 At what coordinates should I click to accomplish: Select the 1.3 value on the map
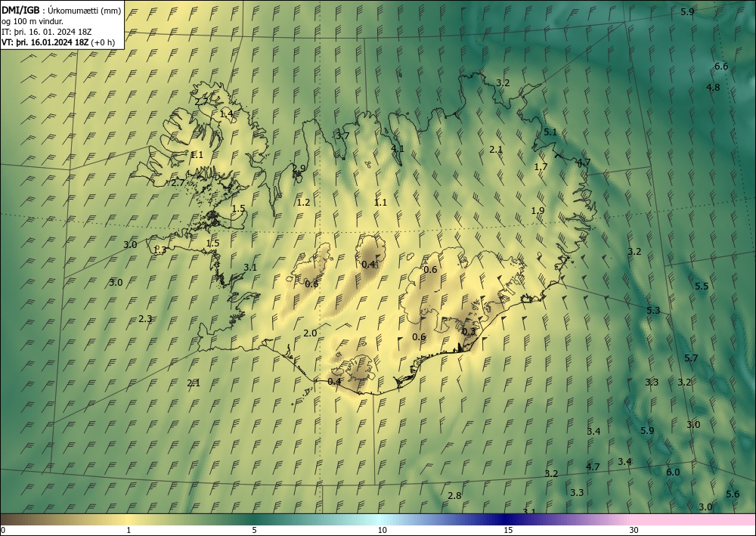(160, 250)
